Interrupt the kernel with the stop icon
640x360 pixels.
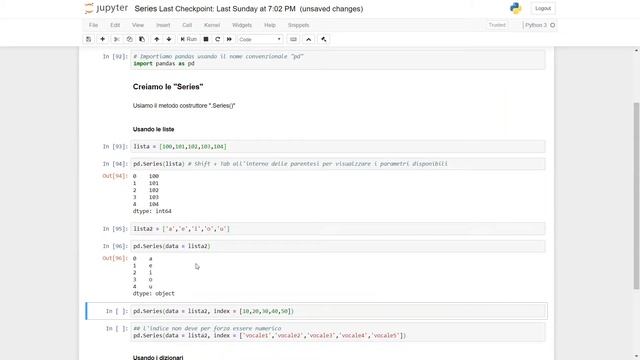click(206, 39)
